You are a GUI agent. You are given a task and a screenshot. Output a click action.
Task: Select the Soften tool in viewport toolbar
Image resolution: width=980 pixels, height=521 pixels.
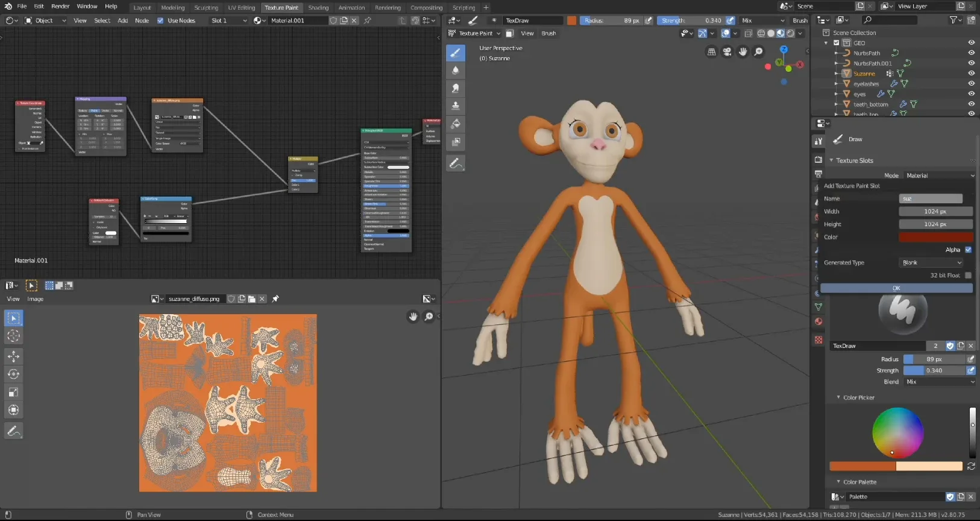pyautogui.click(x=456, y=71)
